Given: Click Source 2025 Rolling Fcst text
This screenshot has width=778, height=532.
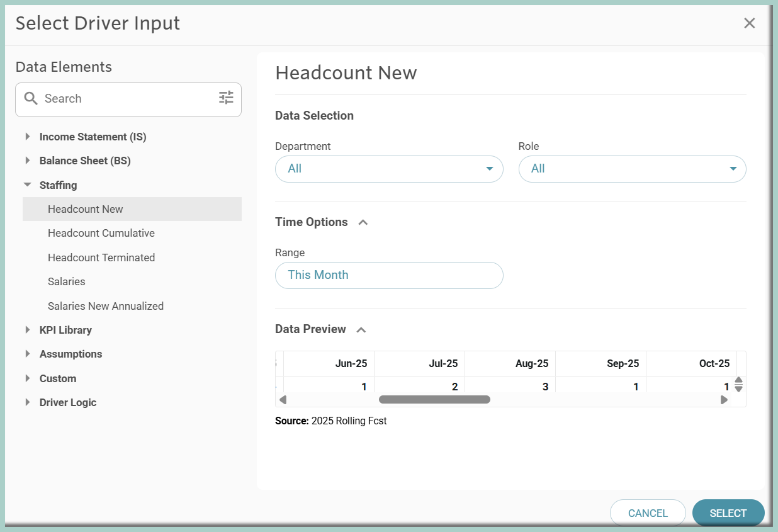Looking at the screenshot, I should pos(331,421).
